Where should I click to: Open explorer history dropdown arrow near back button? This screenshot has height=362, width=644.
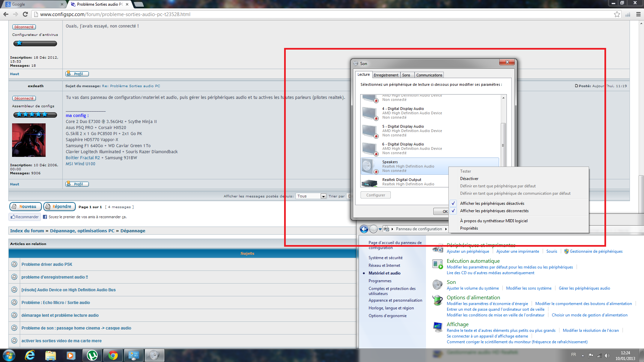click(x=380, y=229)
